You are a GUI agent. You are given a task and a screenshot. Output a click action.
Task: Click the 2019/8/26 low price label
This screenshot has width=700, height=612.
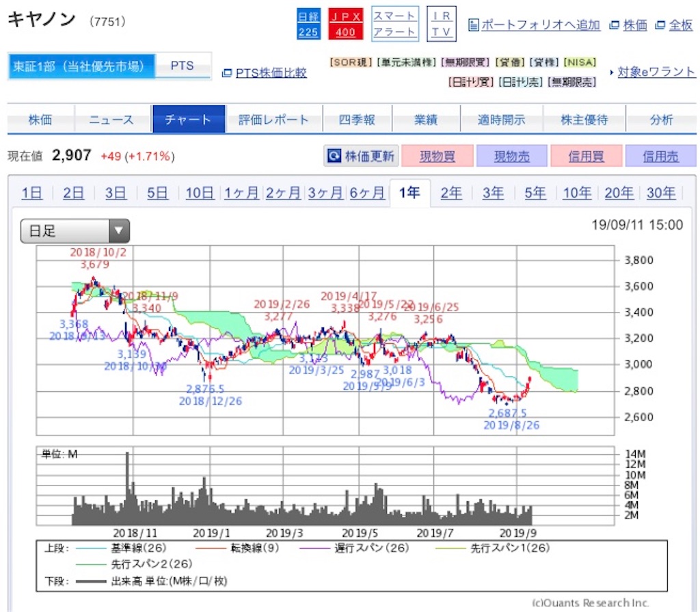[x=511, y=419]
